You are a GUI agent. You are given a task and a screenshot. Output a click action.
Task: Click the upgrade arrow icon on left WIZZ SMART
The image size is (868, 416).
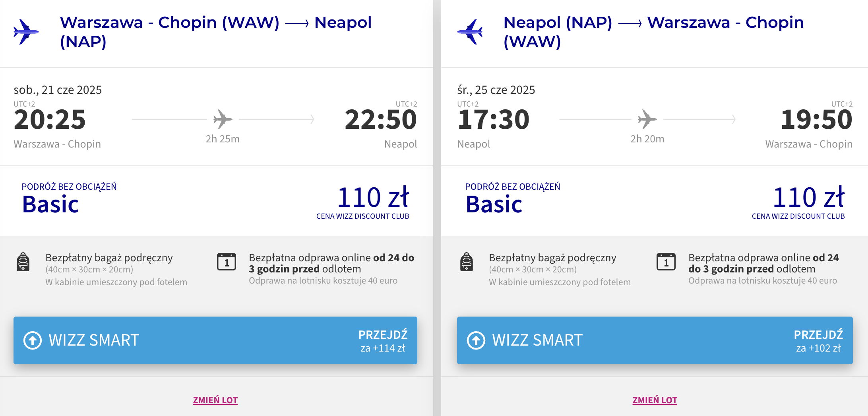click(x=33, y=340)
